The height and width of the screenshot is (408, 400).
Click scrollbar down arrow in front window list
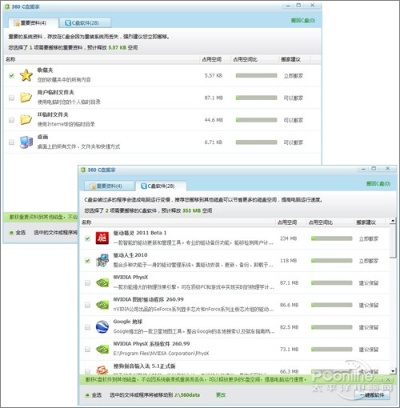(x=393, y=371)
